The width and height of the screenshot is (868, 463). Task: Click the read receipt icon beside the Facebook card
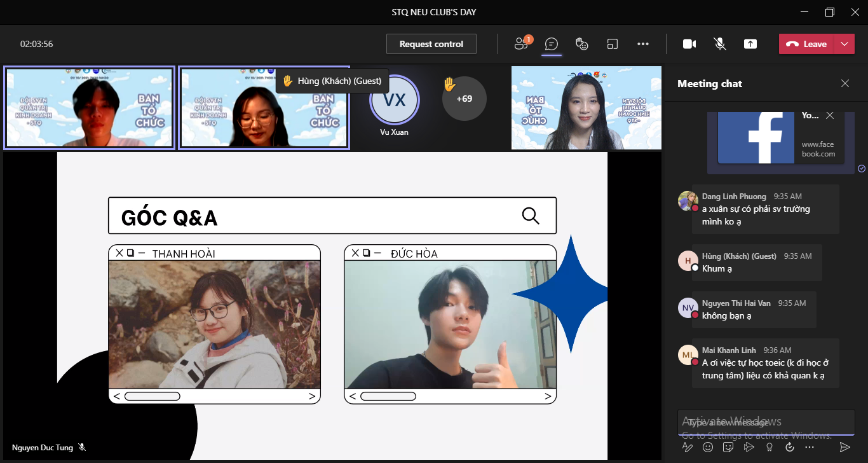pos(862,169)
